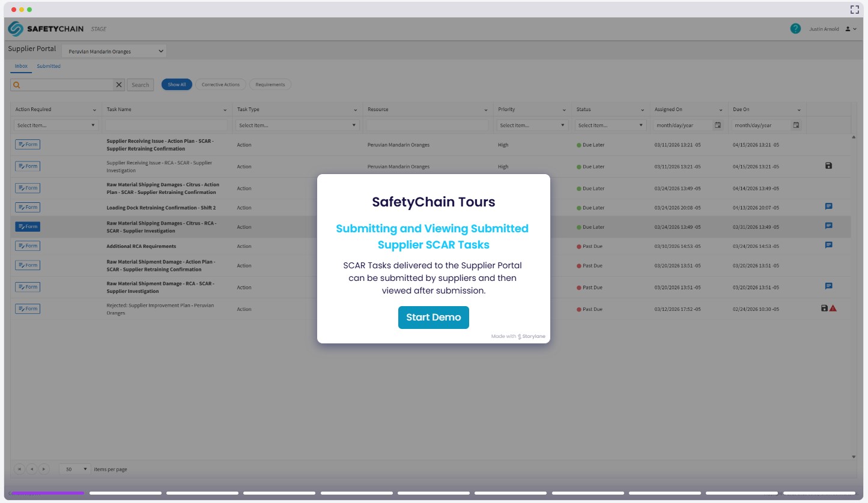Open Form for Shipping Damages Citrus RCA task
This screenshot has height=503, width=868.
pos(28,226)
